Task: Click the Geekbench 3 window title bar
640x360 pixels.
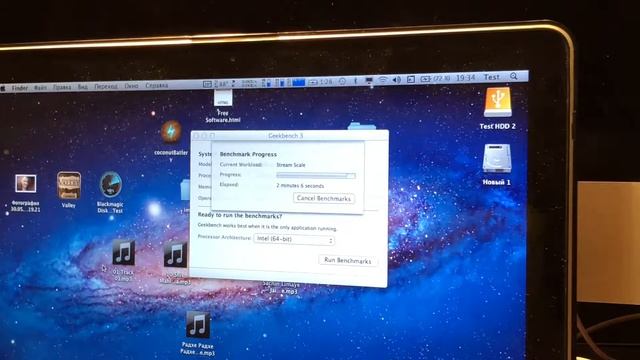Action: 289,136
